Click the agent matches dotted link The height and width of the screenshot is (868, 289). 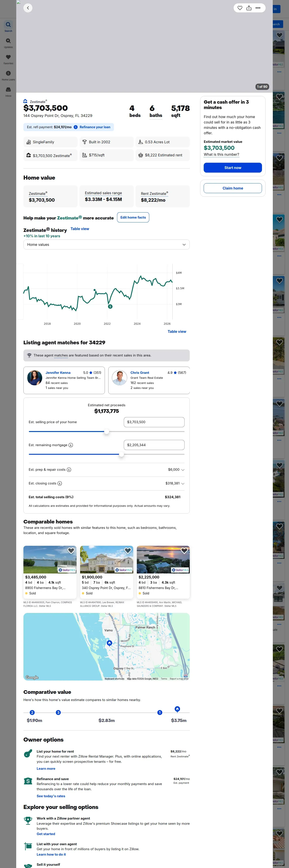click(x=61, y=356)
